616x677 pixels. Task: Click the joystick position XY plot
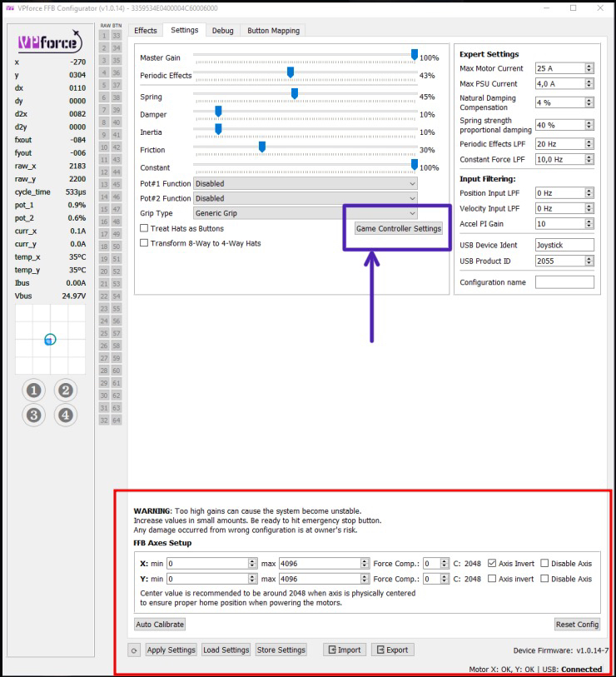(x=50, y=340)
